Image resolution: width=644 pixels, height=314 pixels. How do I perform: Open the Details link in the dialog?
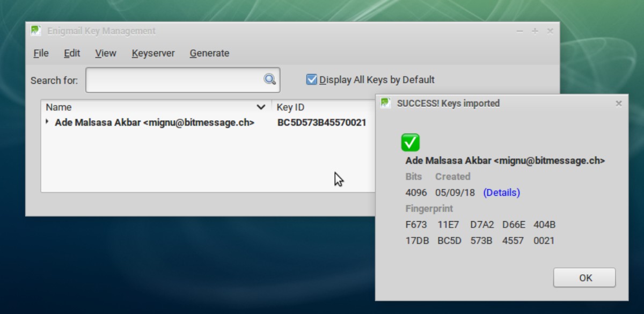[501, 192]
